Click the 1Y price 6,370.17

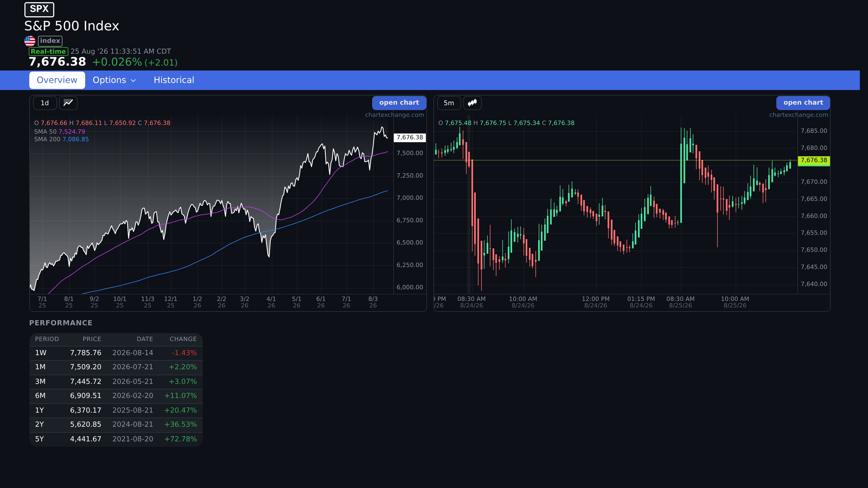pos(86,410)
